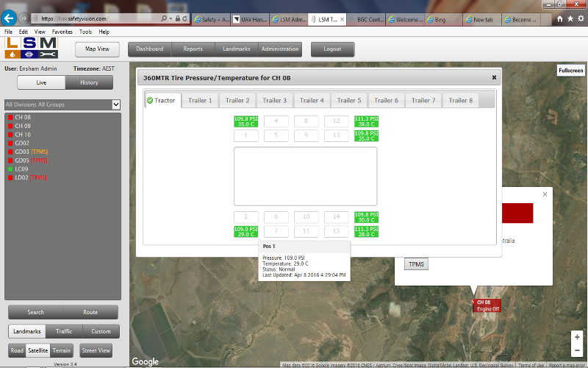The height and width of the screenshot is (368, 588).
Task: Click the browser back arrow button
Action: tap(10, 17)
